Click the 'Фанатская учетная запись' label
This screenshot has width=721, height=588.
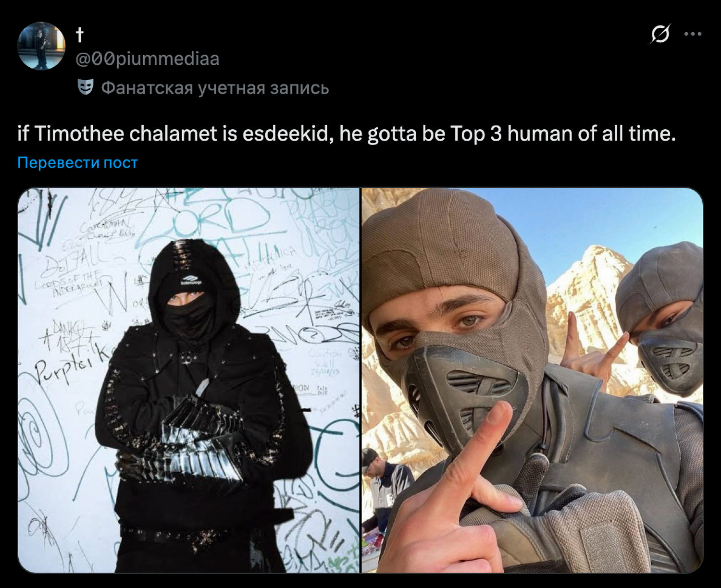(215, 88)
